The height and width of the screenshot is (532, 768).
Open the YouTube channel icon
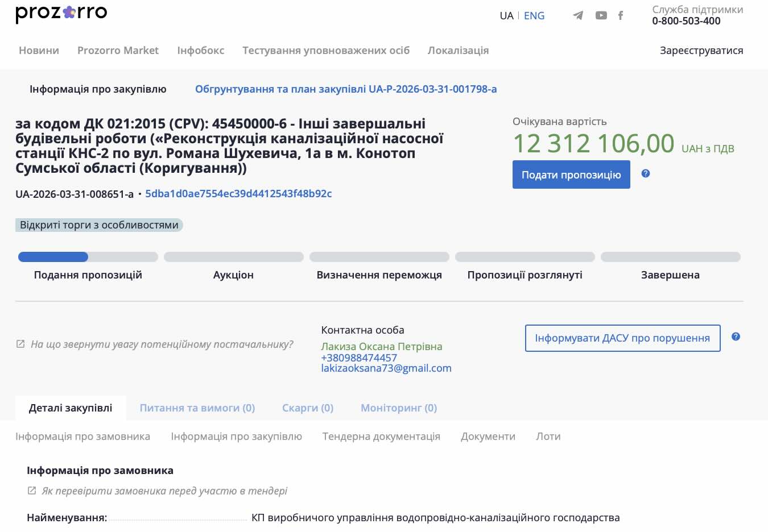pos(601,15)
